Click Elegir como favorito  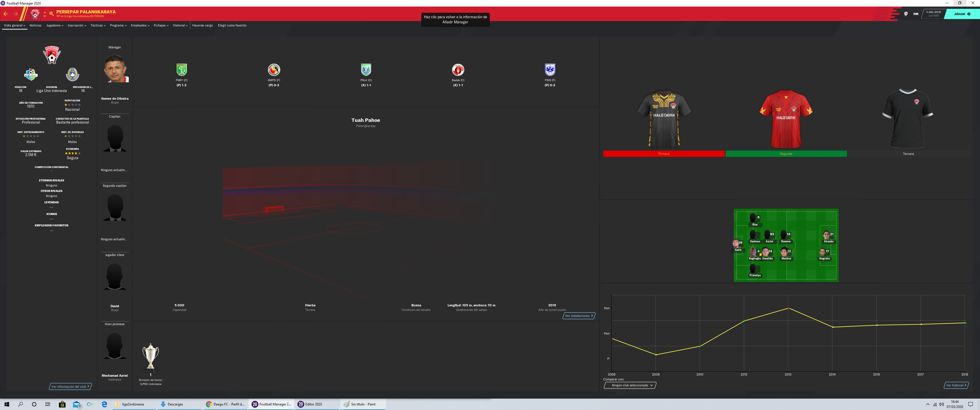232,25
